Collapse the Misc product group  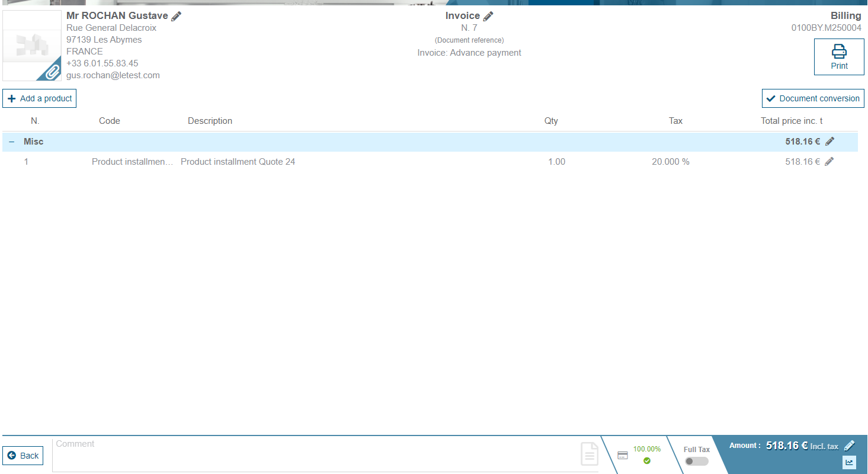(x=12, y=142)
